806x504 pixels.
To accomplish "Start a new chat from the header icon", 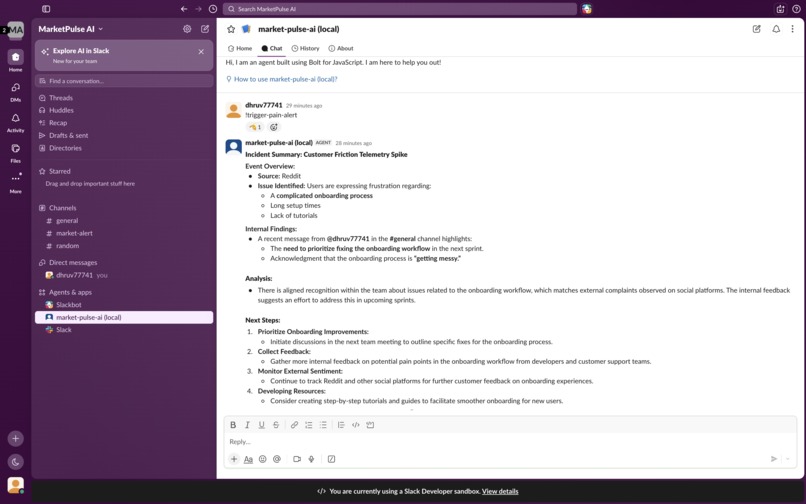I will (757, 29).
